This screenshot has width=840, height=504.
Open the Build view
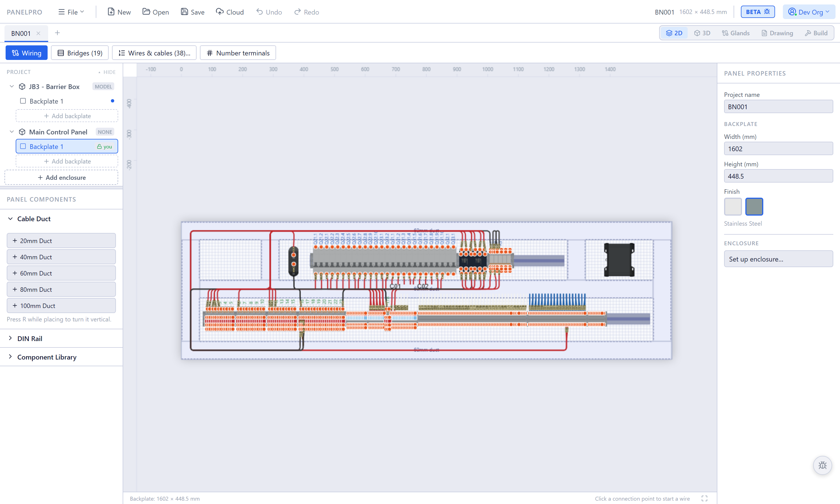[x=816, y=33]
